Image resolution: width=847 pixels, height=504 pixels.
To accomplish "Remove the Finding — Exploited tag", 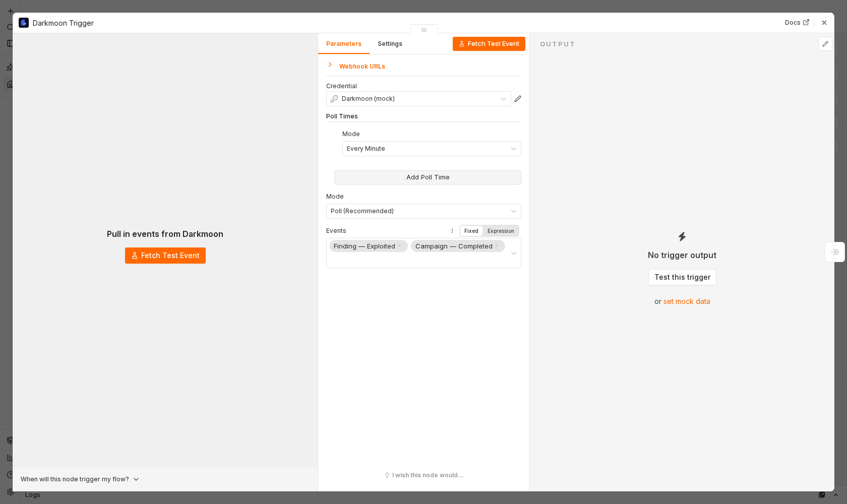I will point(399,246).
